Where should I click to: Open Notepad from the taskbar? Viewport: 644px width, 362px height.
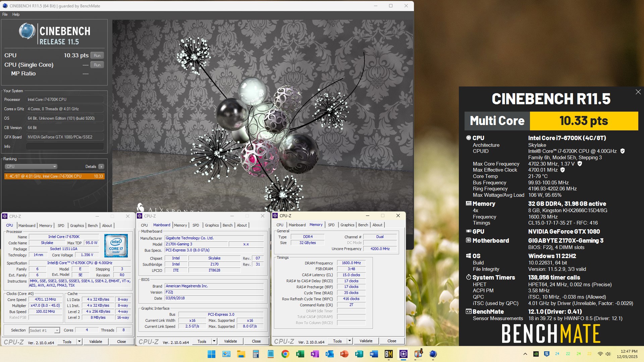pos(270,354)
